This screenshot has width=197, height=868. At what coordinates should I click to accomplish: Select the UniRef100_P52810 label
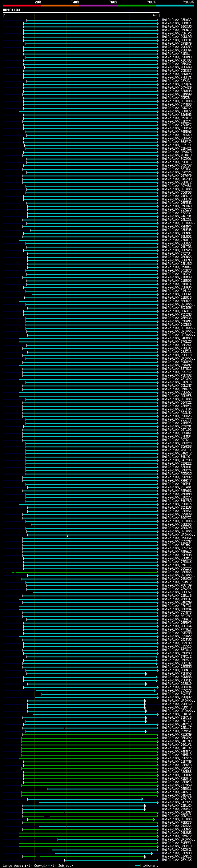177,118
